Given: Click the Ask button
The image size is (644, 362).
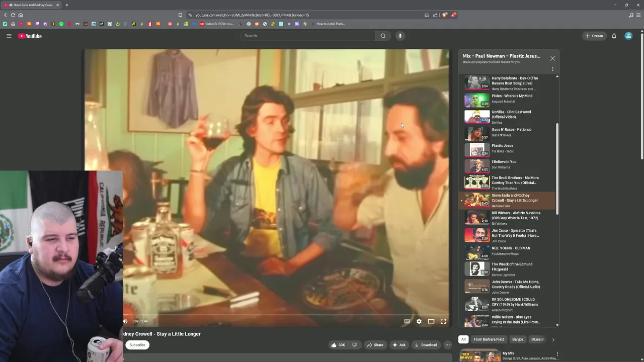Looking at the screenshot, I should [399, 345].
